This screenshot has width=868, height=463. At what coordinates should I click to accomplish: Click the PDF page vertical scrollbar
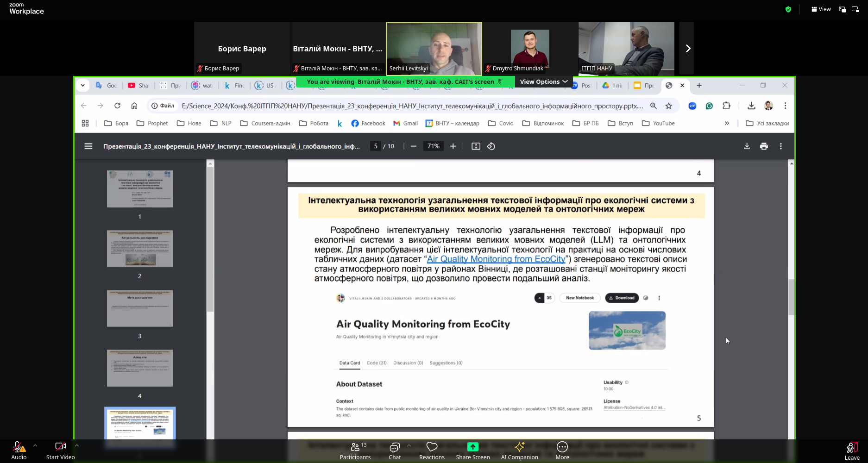coord(792,297)
